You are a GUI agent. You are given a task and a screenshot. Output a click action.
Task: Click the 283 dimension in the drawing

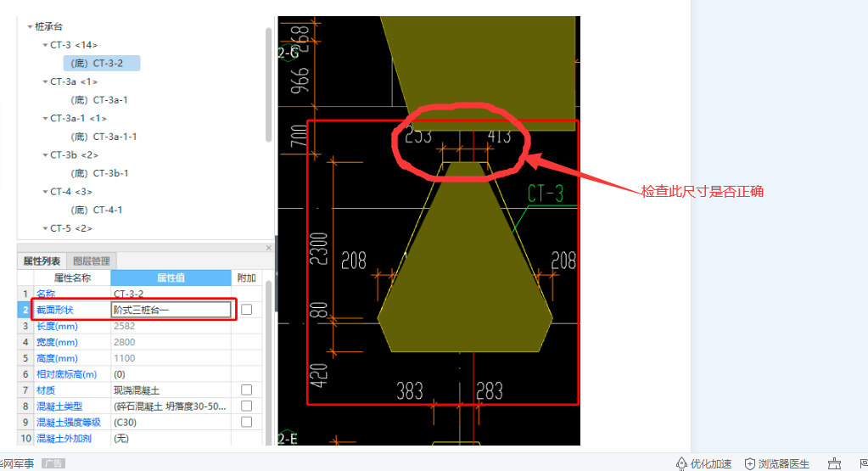point(490,391)
